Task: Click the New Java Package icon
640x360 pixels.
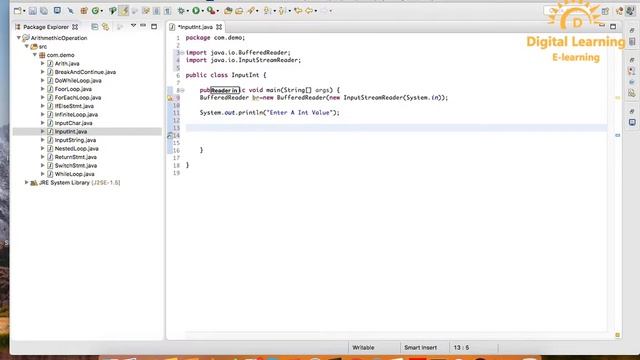Action: coord(84,11)
